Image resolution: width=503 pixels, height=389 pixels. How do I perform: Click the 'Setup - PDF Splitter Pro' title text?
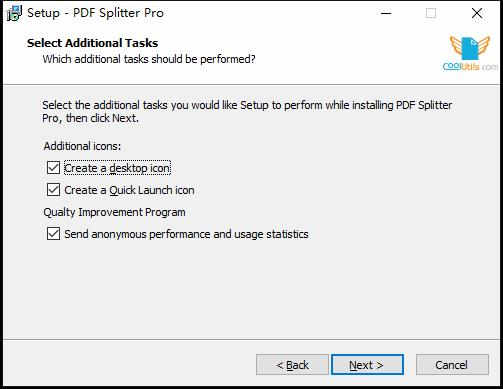(96, 13)
